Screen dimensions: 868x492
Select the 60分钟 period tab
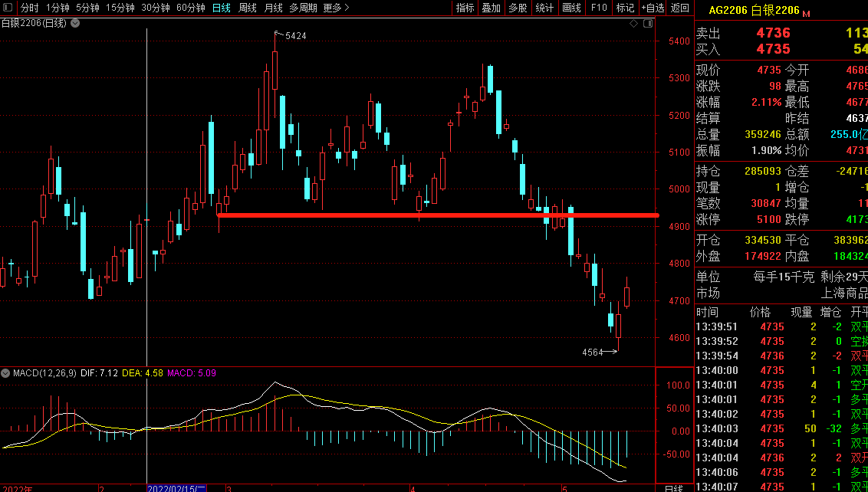(191, 8)
